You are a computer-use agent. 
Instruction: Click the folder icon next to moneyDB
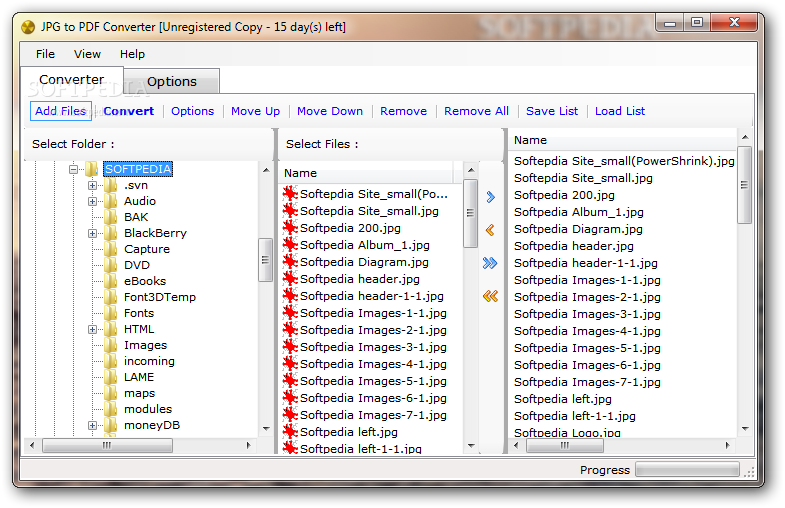point(111,425)
